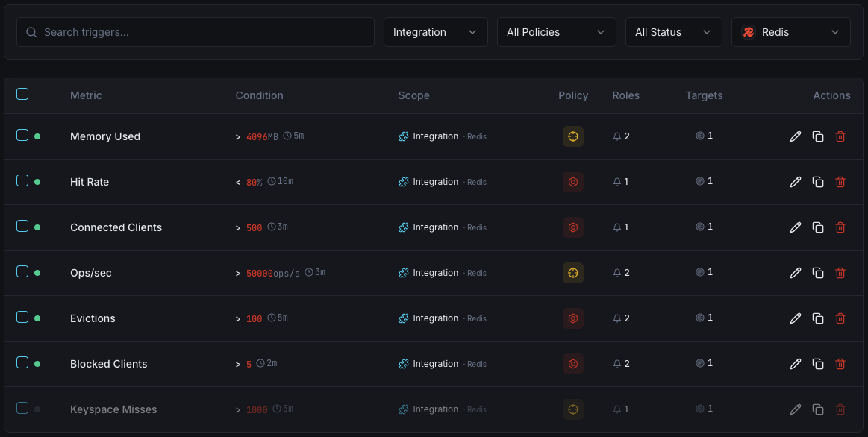This screenshot has width=868, height=437.
Task: Click the bell icon showing 2 roles for Ops/sec
Action: click(x=616, y=272)
